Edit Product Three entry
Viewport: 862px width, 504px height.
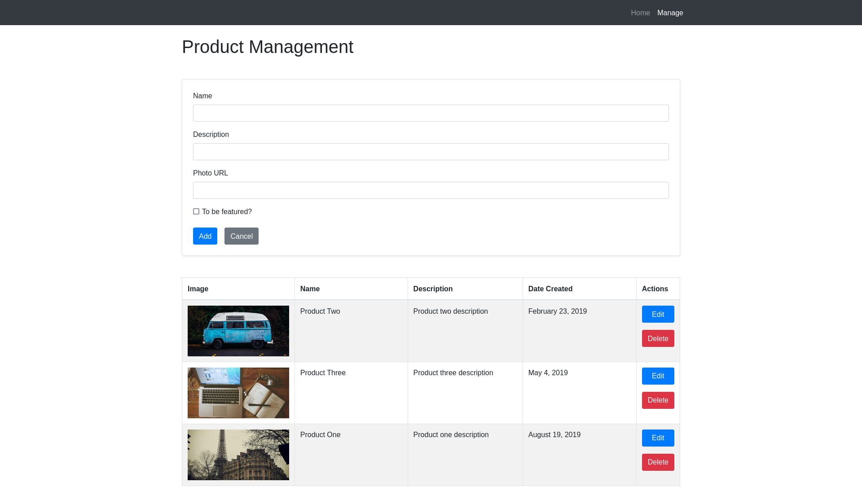coord(658,376)
